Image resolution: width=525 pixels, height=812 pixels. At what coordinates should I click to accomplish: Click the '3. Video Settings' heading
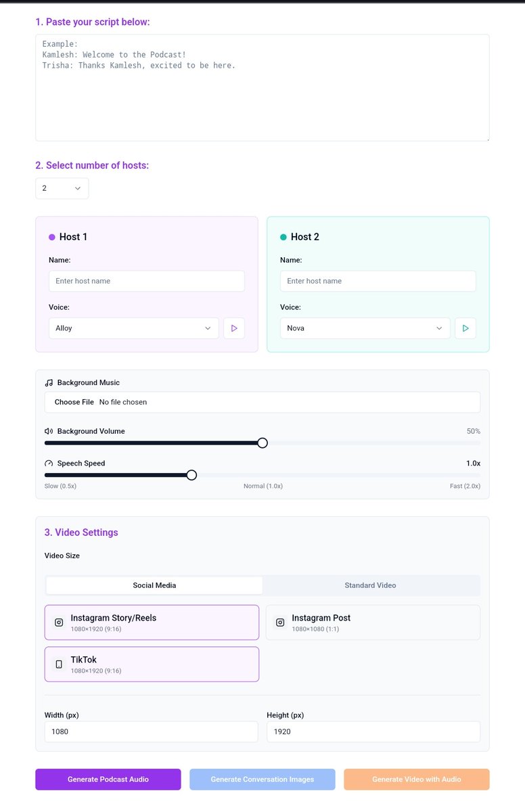click(81, 533)
